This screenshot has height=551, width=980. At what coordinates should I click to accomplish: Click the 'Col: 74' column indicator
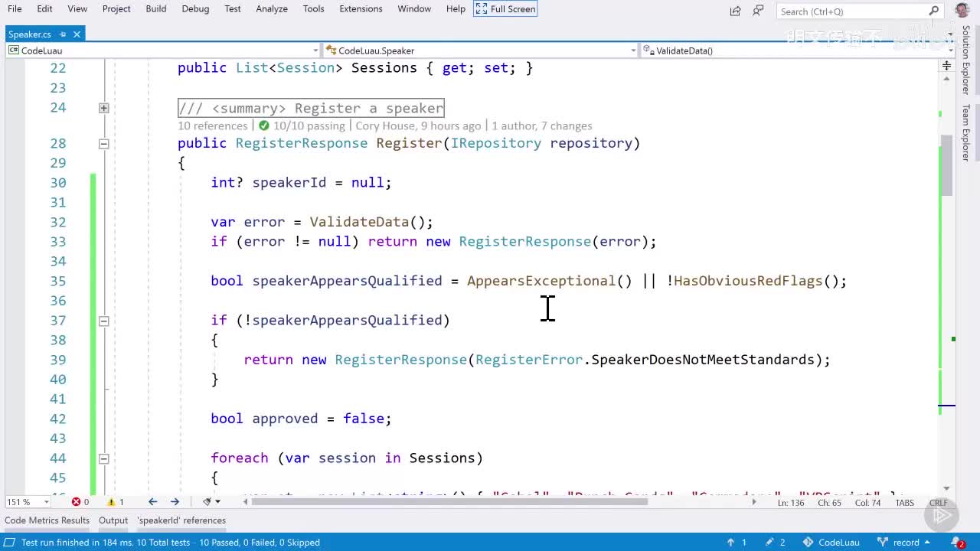coord(867,502)
